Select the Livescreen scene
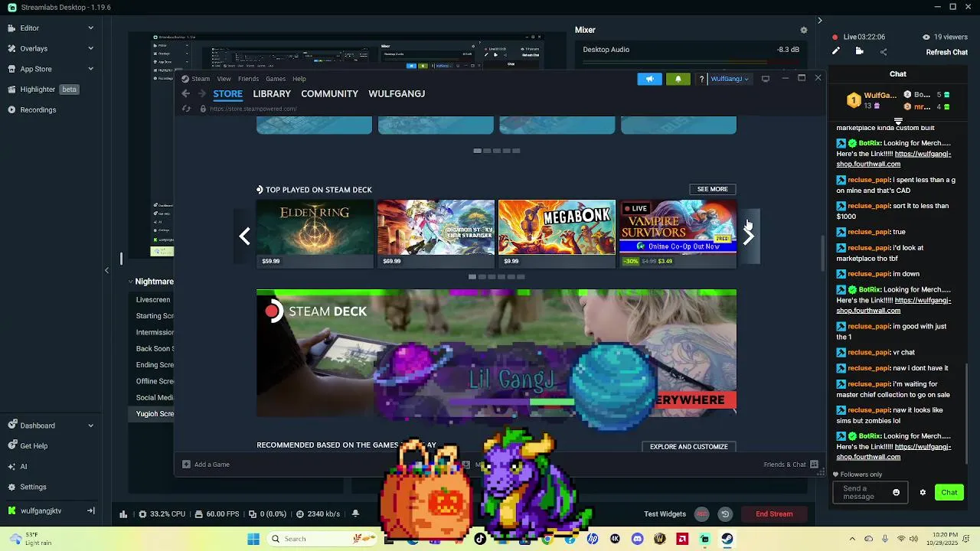 pyautogui.click(x=153, y=300)
